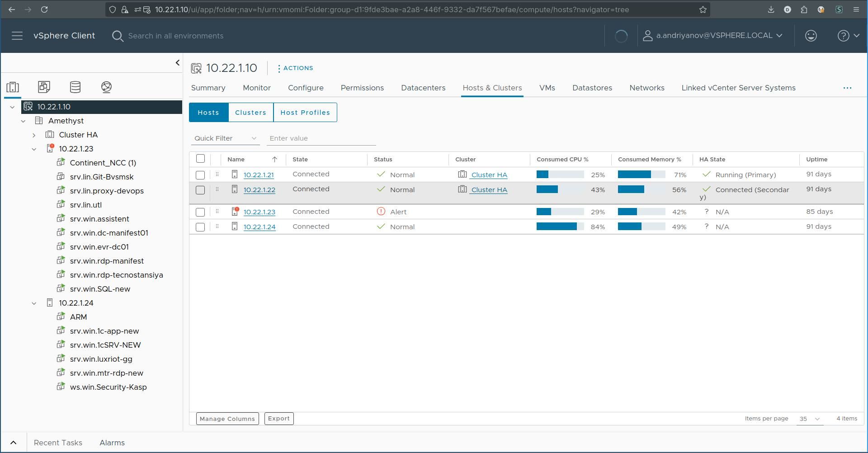Toggle the select-all checkbox in table header
The height and width of the screenshot is (453, 868).
pos(200,159)
